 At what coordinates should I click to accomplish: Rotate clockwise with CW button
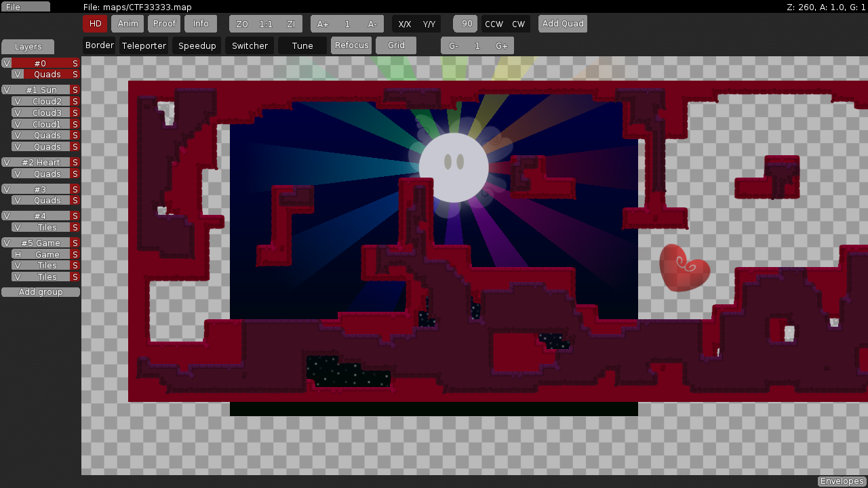tap(518, 24)
